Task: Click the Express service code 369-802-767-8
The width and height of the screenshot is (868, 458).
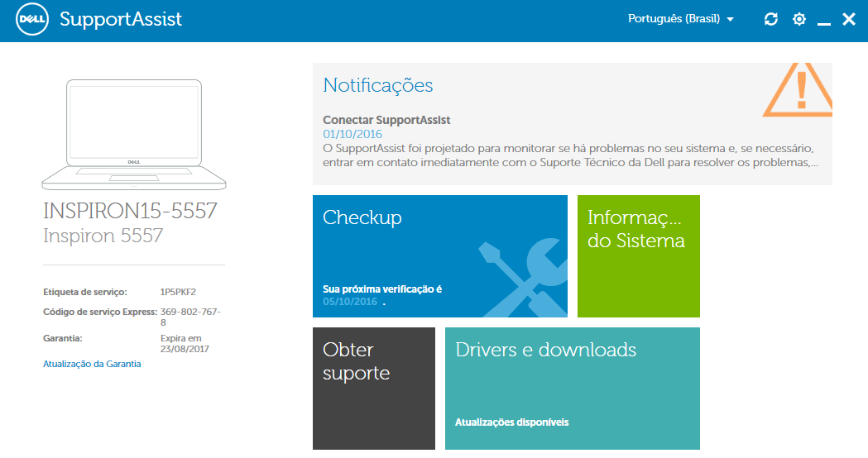Action: click(190, 317)
